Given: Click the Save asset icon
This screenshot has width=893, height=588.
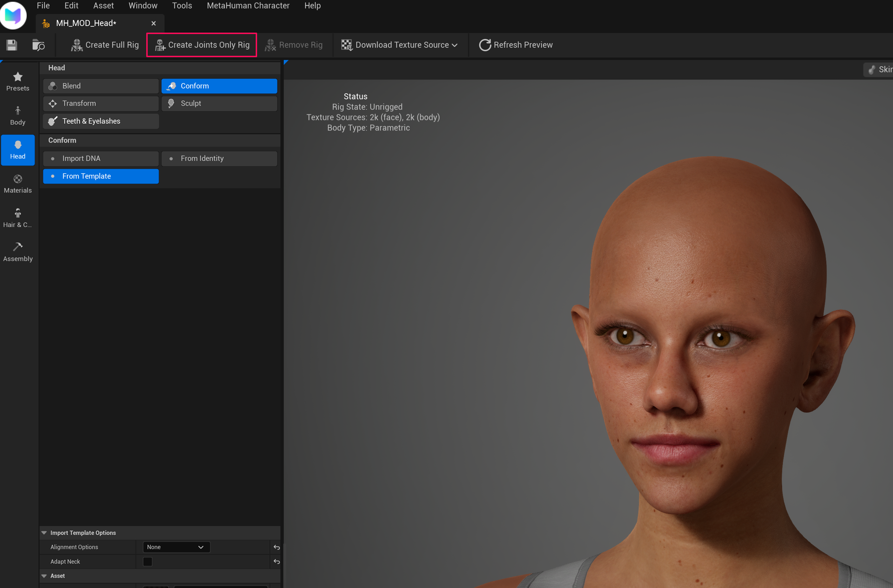Looking at the screenshot, I should click(x=11, y=45).
